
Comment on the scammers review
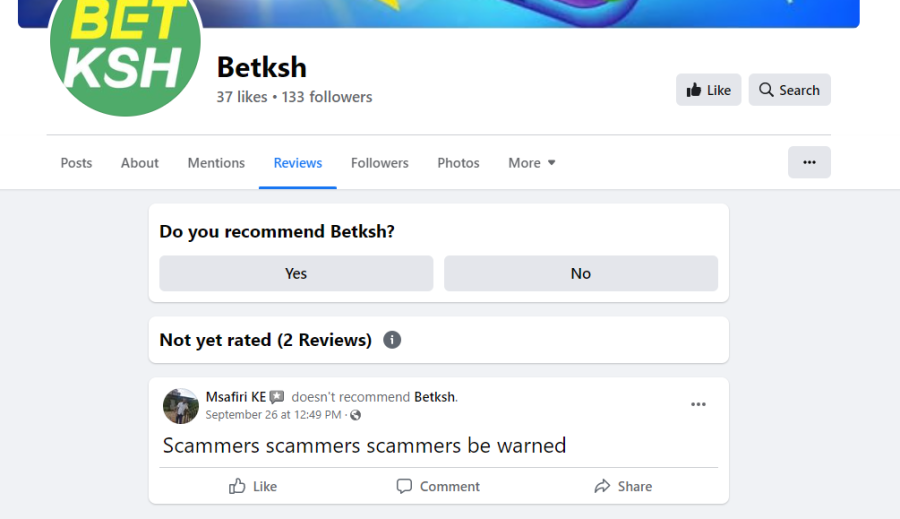pyautogui.click(x=439, y=486)
